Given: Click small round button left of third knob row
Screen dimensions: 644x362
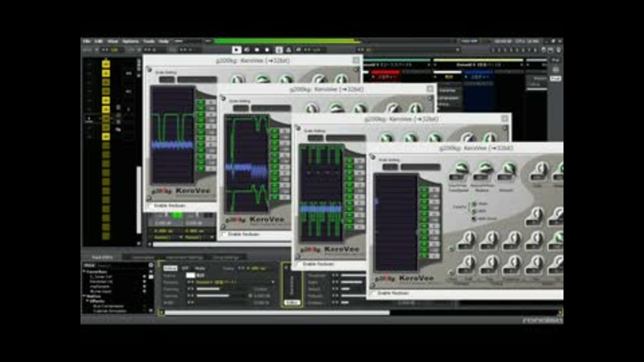Looking at the screenshot, I should click(x=451, y=249).
